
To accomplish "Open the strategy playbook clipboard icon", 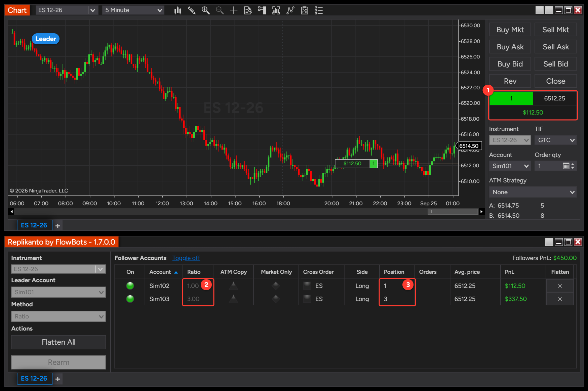I will click(304, 10).
